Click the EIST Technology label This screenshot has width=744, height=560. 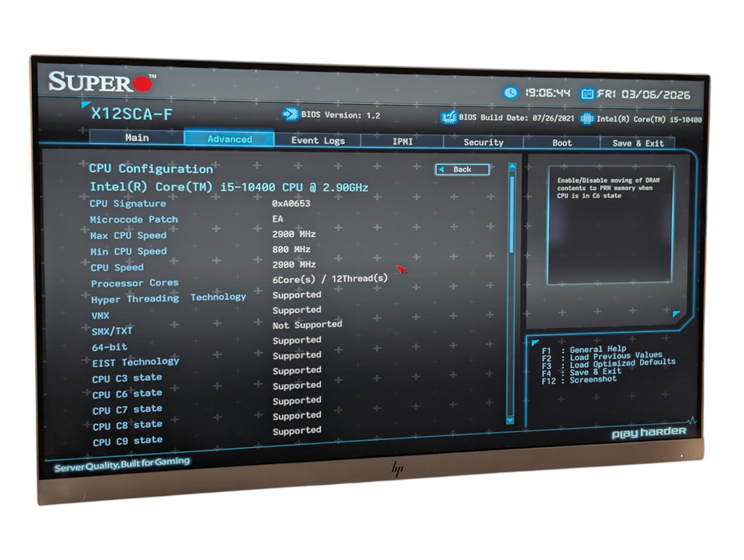[x=136, y=362]
